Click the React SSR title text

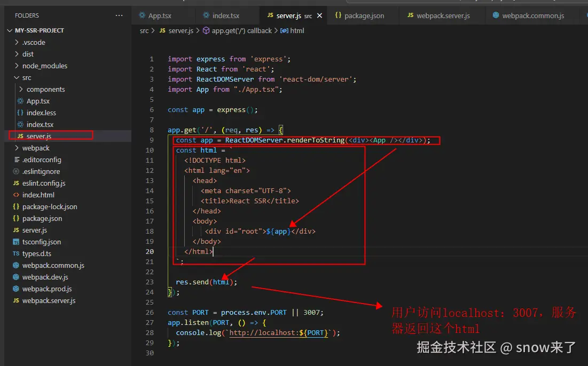[248, 201]
